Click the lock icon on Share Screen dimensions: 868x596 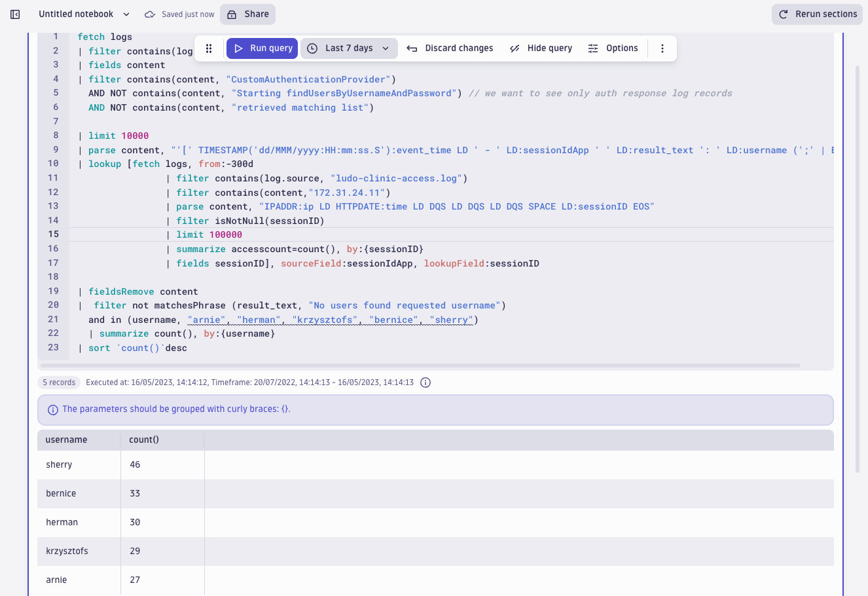232,14
